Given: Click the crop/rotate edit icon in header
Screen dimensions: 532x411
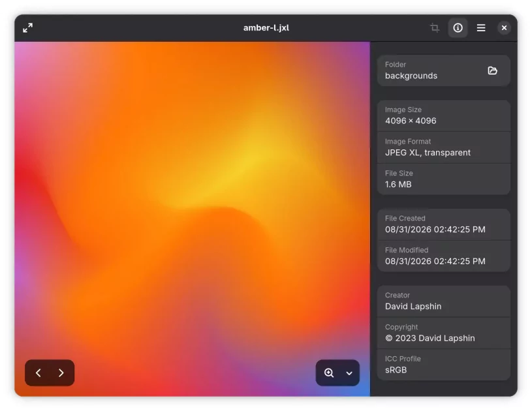Looking at the screenshot, I should point(435,28).
